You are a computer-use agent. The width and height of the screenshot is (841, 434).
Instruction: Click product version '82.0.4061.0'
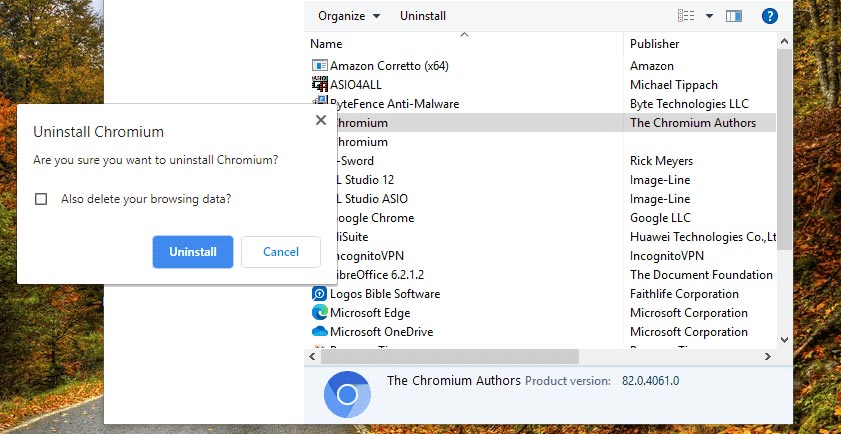[x=651, y=381]
